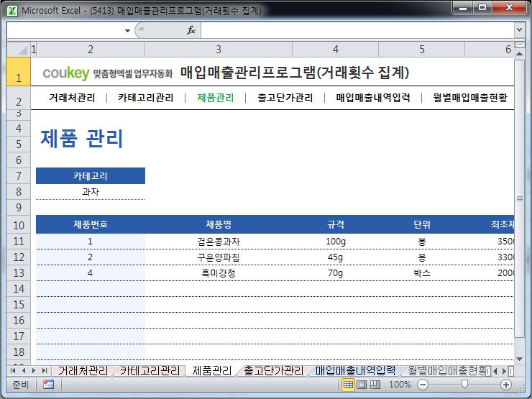Switch to Normal view icon
Image resolution: width=532 pixels, height=399 pixels.
pyautogui.click(x=348, y=385)
